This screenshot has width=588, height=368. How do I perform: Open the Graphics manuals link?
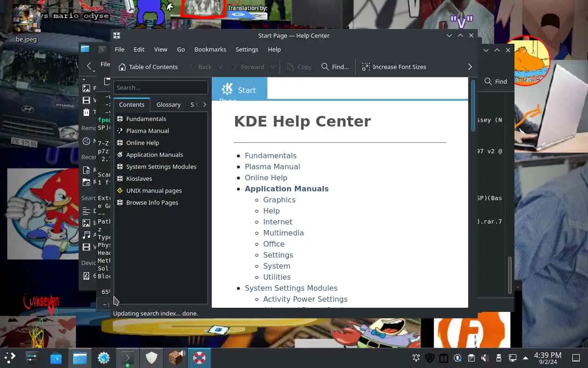click(279, 200)
